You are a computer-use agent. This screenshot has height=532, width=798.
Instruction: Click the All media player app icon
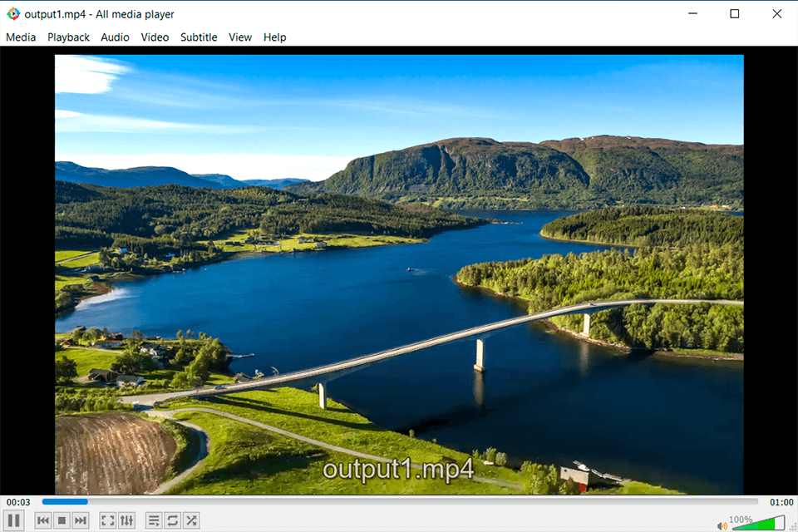[13, 14]
